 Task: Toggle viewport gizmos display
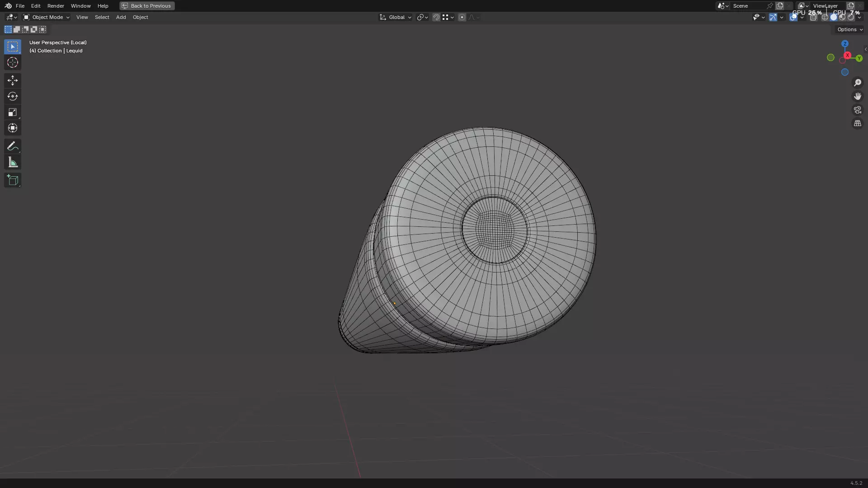coord(773,17)
